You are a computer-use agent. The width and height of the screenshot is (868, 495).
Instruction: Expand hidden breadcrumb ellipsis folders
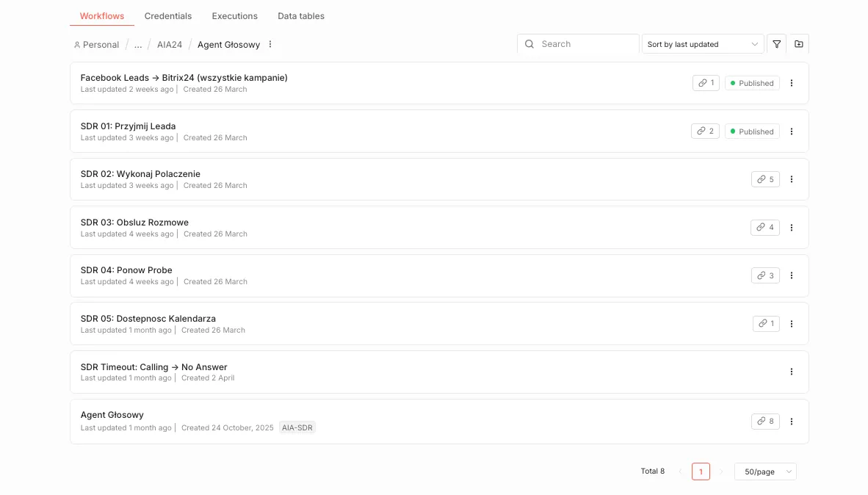click(x=138, y=45)
